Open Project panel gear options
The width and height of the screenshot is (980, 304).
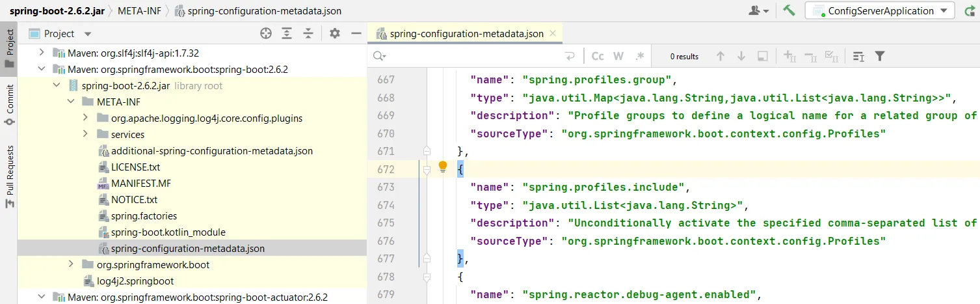(x=334, y=33)
